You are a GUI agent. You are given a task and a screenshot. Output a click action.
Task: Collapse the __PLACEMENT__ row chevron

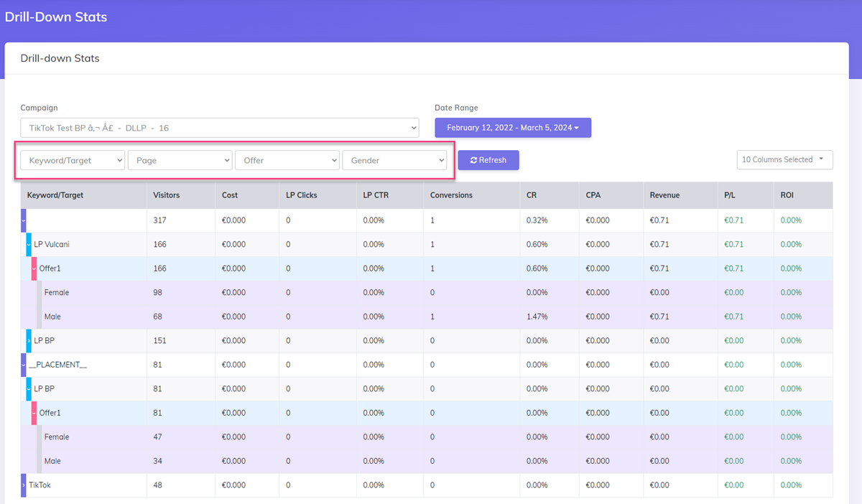pos(24,365)
